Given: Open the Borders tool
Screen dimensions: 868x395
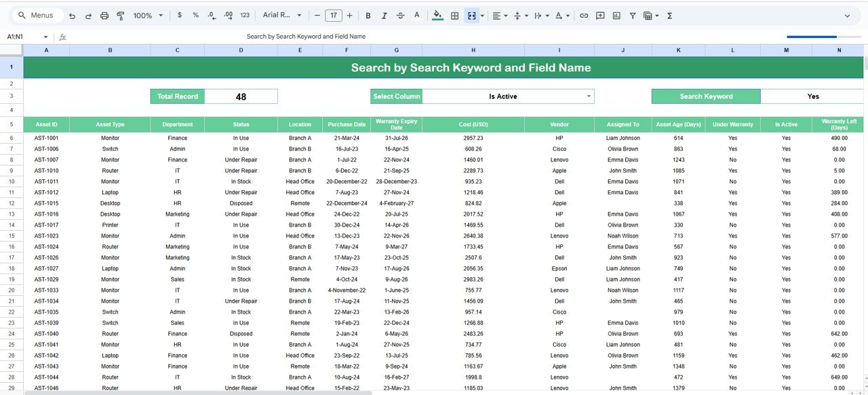Looking at the screenshot, I should pyautogui.click(x=454, y=15).
